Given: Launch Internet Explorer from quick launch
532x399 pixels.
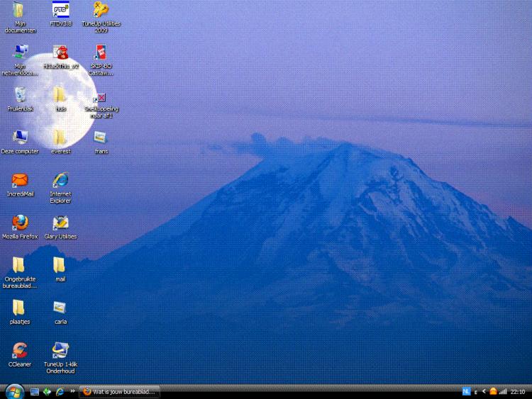Looking at the screenshot, I should tap(60, 392).
